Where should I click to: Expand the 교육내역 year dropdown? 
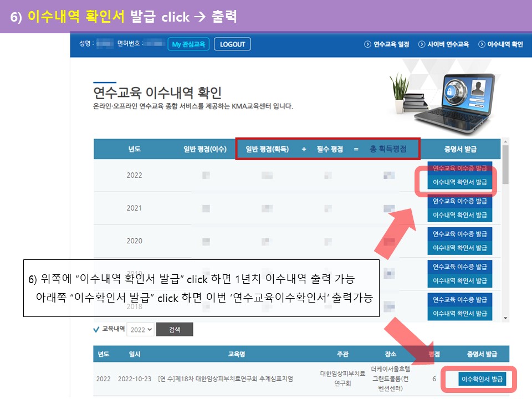click(140, 330)
